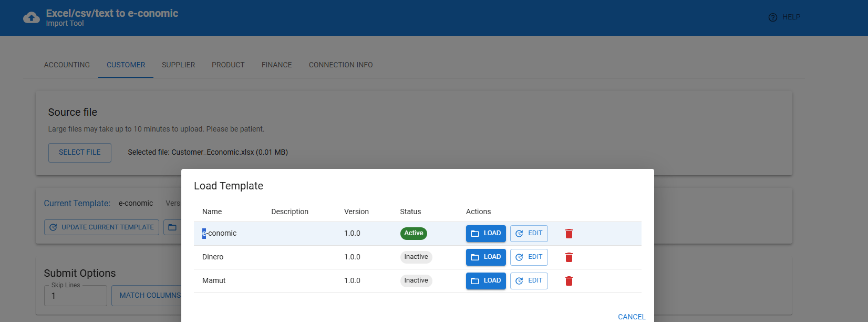The width and height of the screenshot is (868, 322).
Task: Click the cloud upload logo icon
Action: 32,18
